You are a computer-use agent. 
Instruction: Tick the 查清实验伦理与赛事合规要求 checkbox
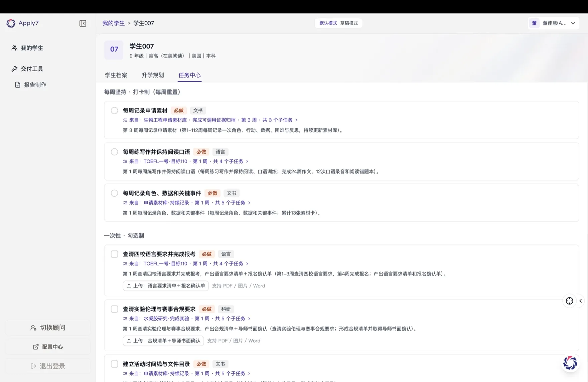click(x=115, y=309)
